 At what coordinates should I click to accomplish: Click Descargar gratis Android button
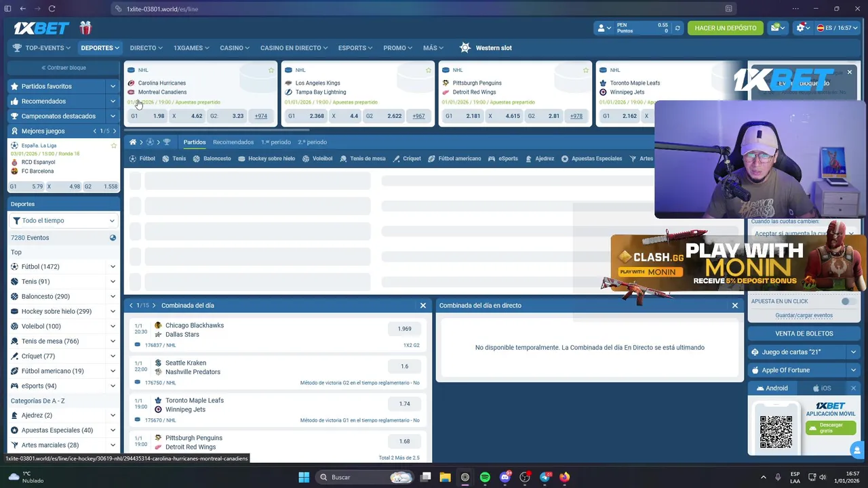(x=831, y=428)
